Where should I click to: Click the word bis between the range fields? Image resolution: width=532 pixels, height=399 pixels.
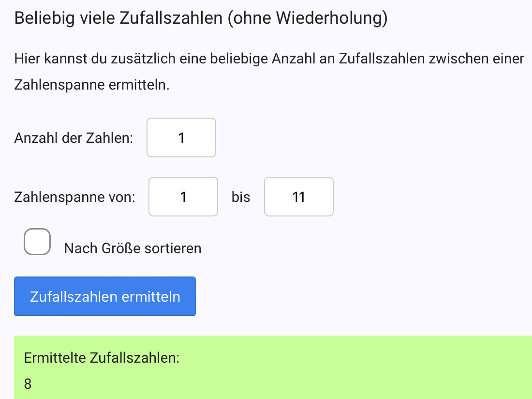pyautogui.click(x=241, y=197)
